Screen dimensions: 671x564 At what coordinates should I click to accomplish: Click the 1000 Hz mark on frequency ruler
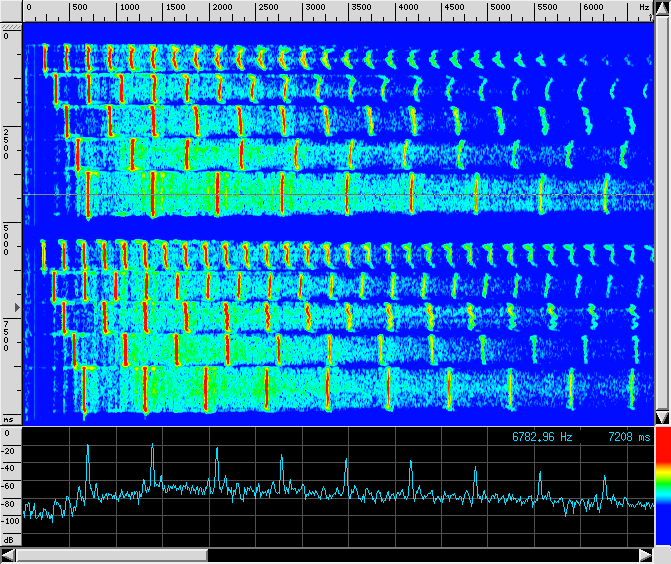point(130,7)
